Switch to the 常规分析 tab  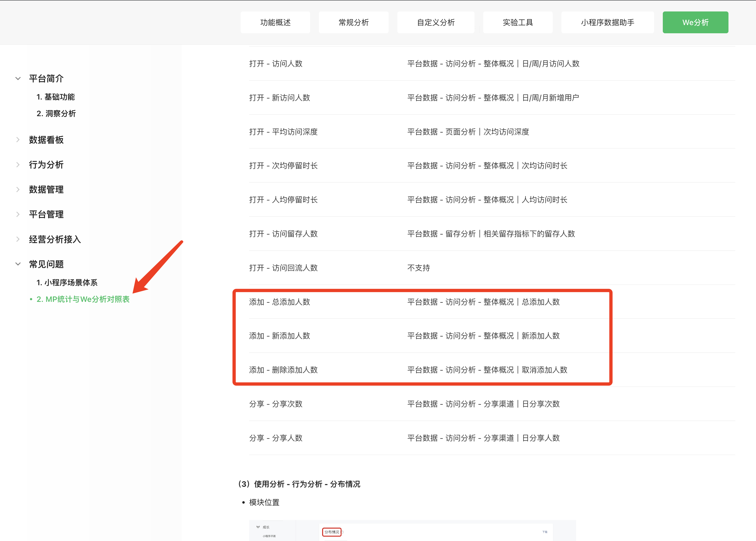click(x=353, y=22)
